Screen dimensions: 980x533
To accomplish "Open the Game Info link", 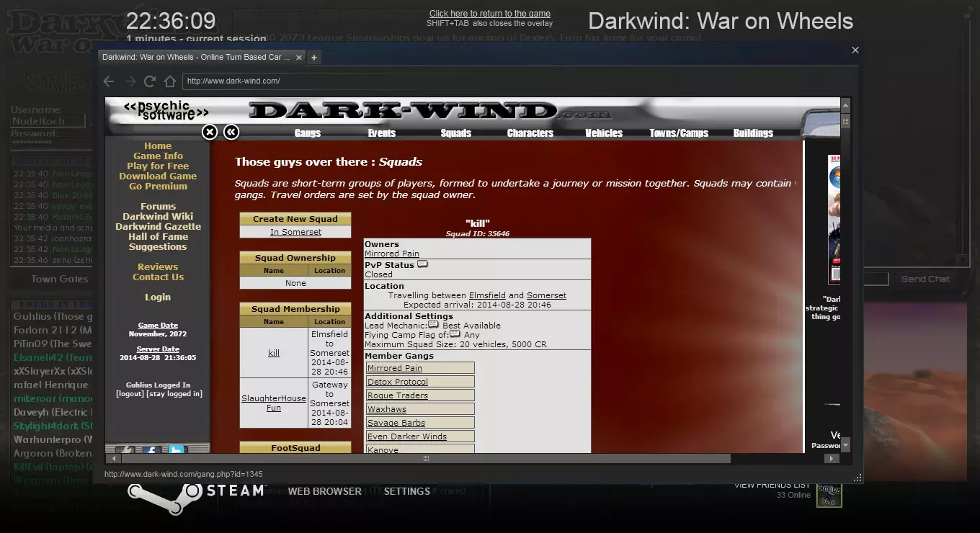I will coord(158,156).
